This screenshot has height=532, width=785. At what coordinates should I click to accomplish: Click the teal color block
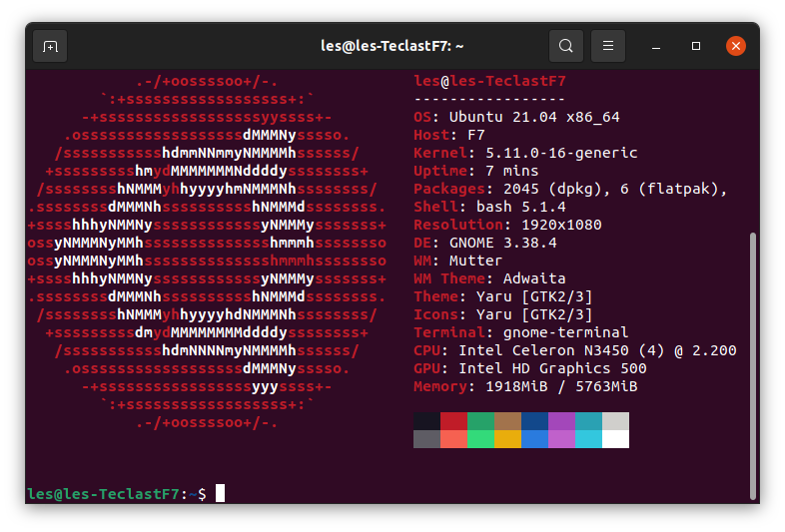(589, 421)
